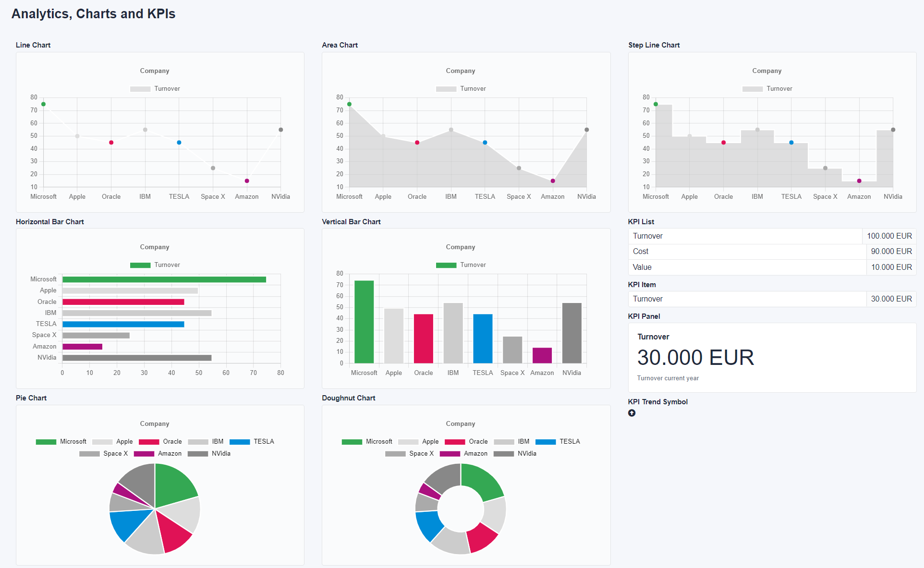Screen dimensions: 924x568
Task: Click the Amazon legend swatch in the Pie Chart
Action: [144, 454]
